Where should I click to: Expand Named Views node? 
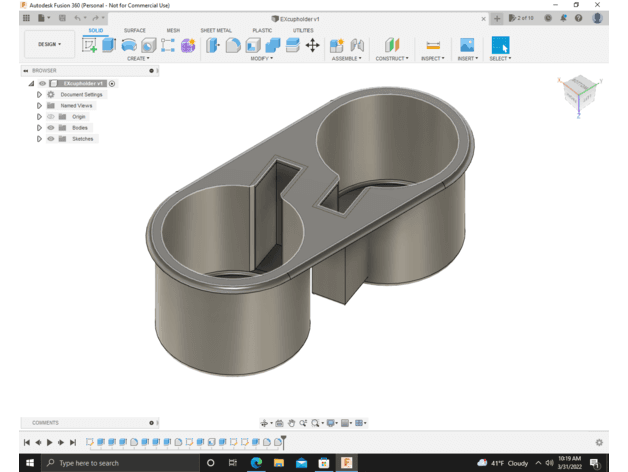[x=39, y=106]
